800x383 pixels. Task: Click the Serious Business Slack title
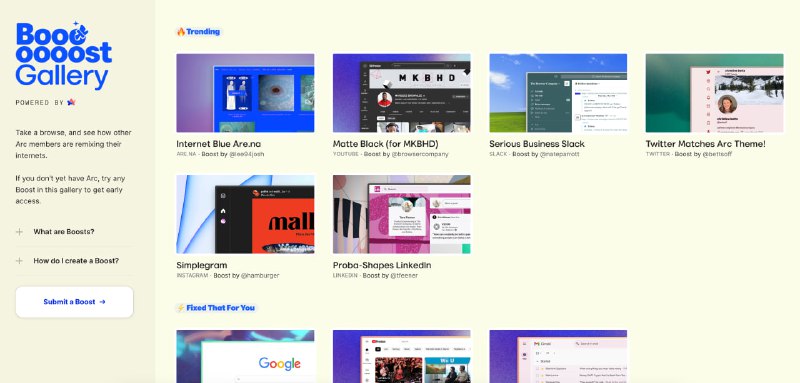click(x=537, y=144)
